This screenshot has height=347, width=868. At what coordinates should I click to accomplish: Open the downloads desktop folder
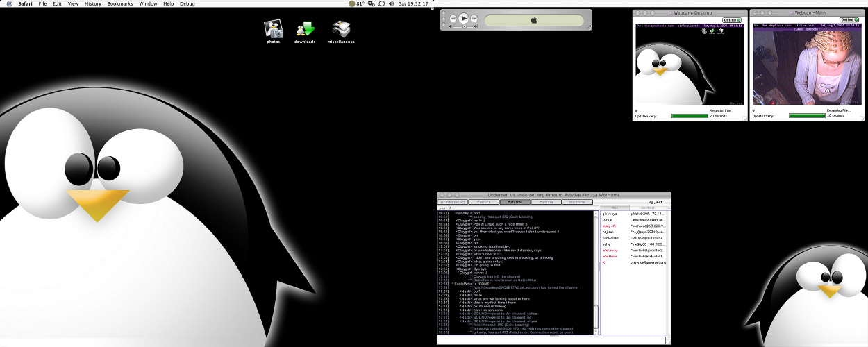[x=305, y=29]
